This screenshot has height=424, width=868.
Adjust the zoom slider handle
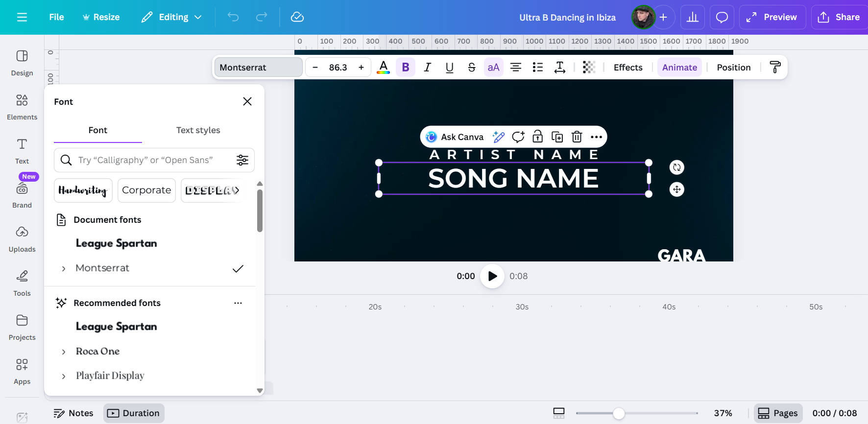619,413
